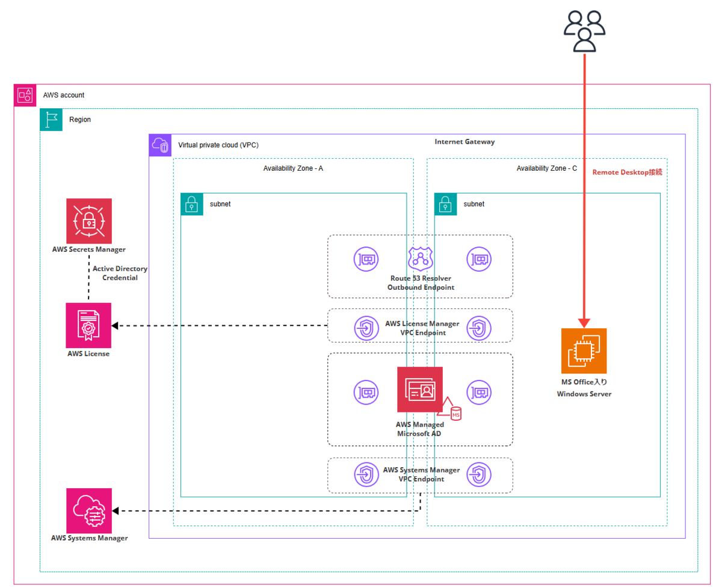Select the subnet lock icon in Availability Zone C
722x588 pixels.
click(446, 204)
